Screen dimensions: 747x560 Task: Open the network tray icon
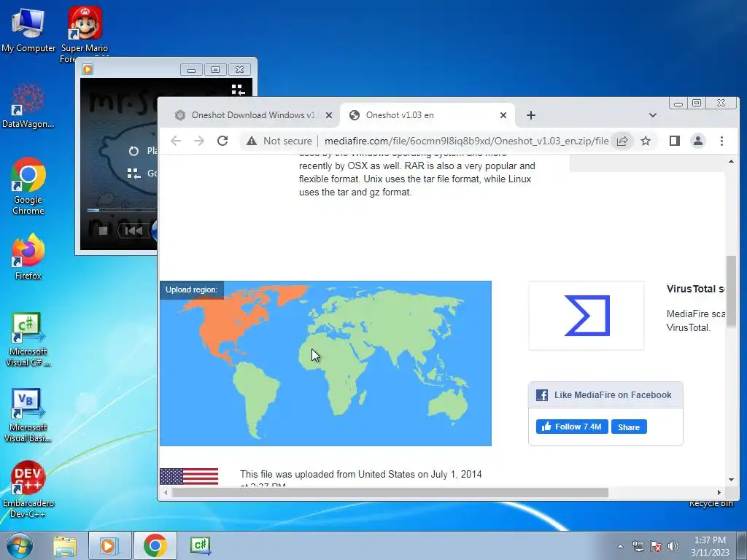pos(638,546)
